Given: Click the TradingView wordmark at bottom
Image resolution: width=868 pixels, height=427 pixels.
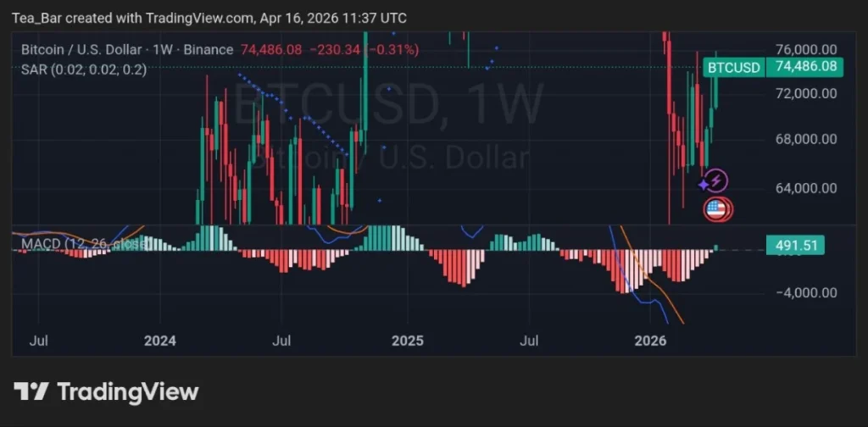Looking at the screenshot, I should 127,391.
